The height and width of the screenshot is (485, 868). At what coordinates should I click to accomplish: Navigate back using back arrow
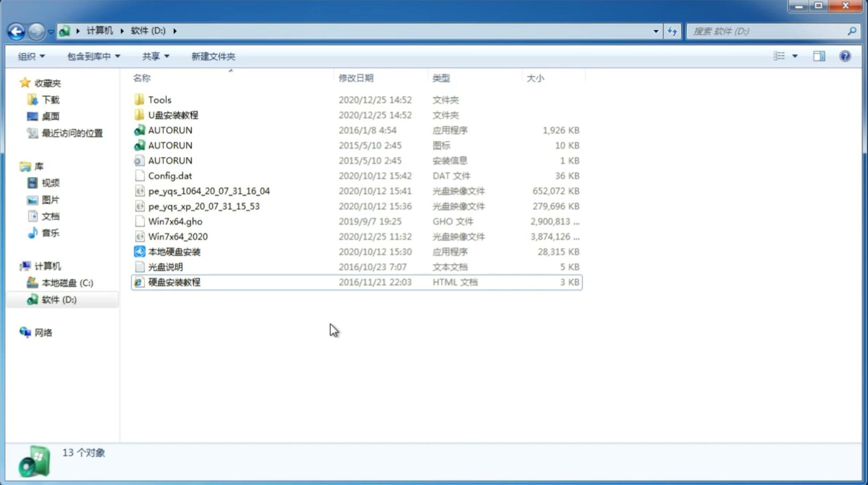(16, 31)
